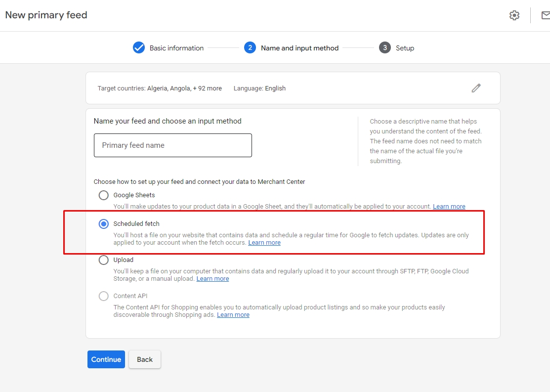Select the Scheduled fetch radio button

coord(103,224)
